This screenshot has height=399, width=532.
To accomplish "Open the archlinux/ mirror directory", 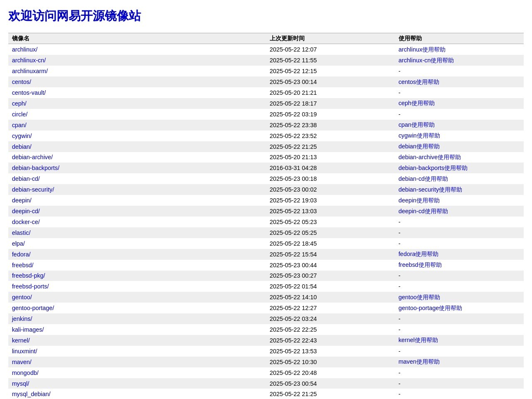I will tap(25, 49).
